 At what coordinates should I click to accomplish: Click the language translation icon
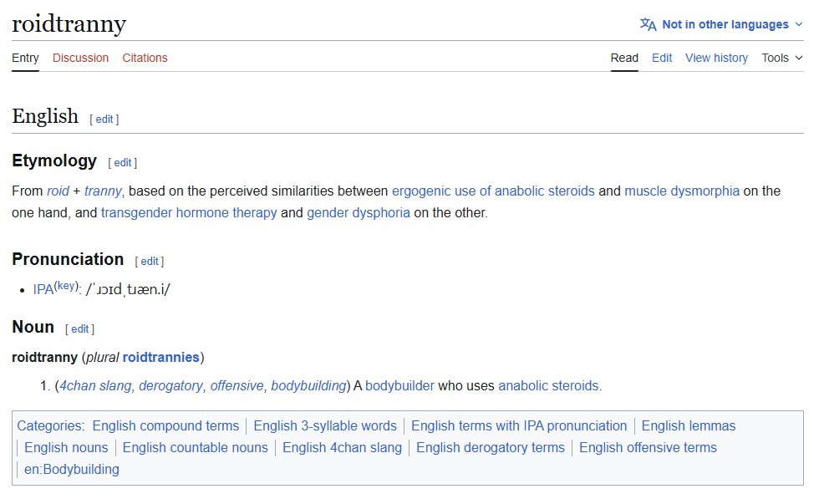click(x=649, y=24)
